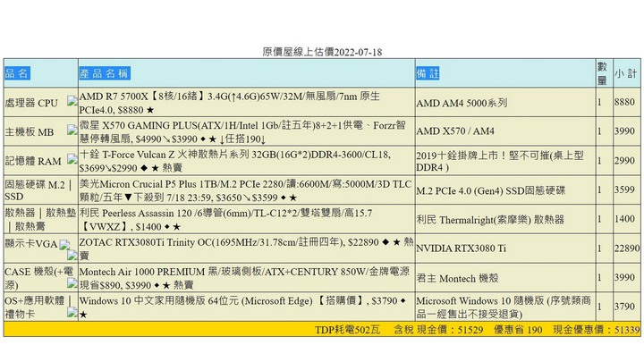Click the 處理器 CPU category label
Screen dimensions: 644x362
tap(31, 103)
